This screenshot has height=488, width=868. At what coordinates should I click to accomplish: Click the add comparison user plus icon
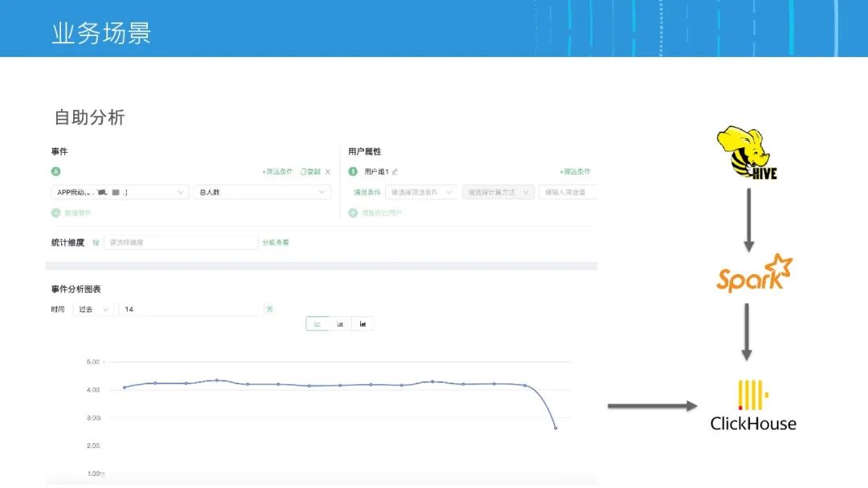point(353,213)
